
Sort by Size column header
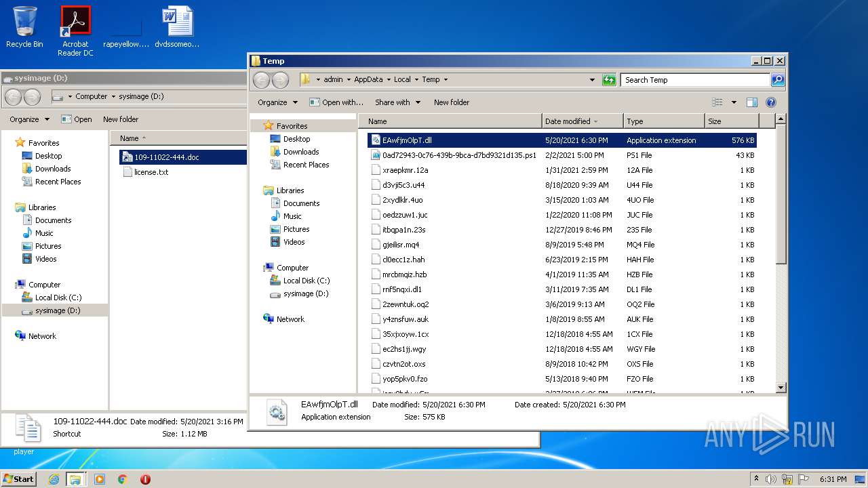coord(732,121)
